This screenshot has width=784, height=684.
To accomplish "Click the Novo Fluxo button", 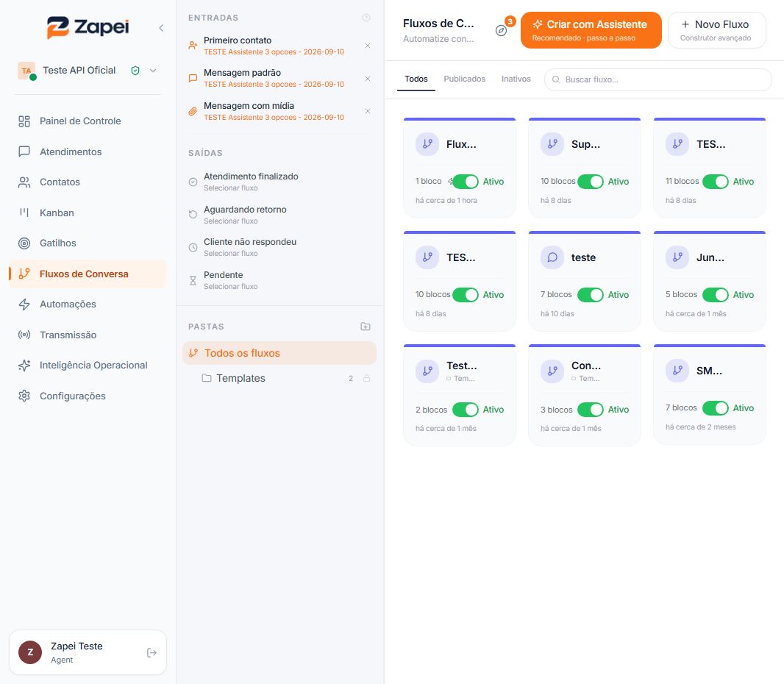I will 717,30.
